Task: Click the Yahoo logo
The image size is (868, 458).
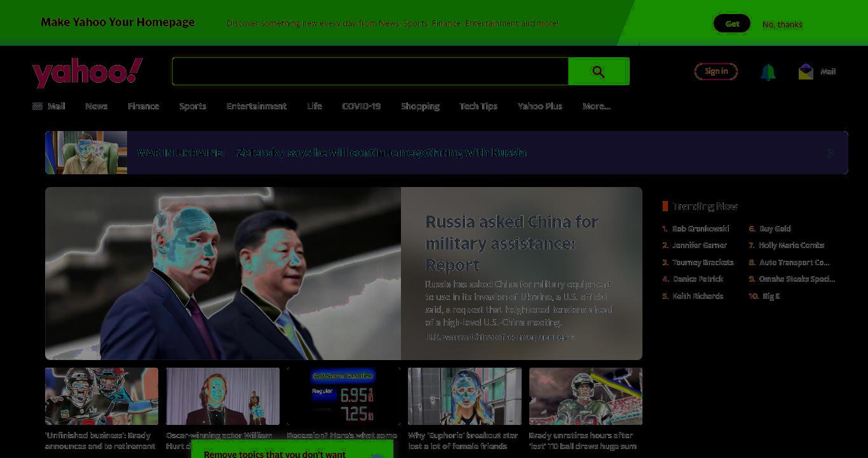Action: (x=88, y=72)
